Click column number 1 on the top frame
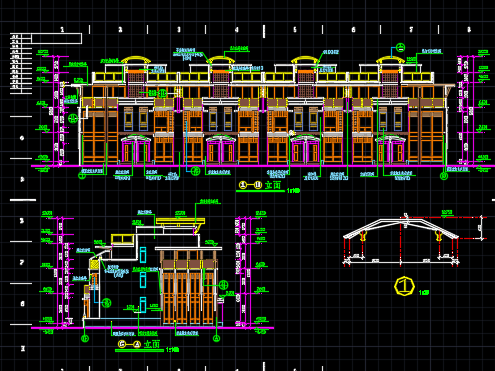495x371 pixels. (x=62, y=30)
